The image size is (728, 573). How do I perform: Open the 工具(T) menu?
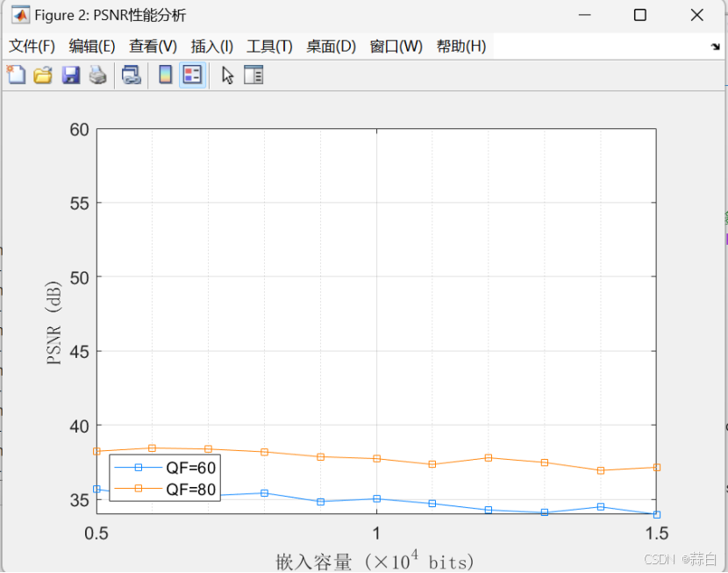tap(268, 46)
